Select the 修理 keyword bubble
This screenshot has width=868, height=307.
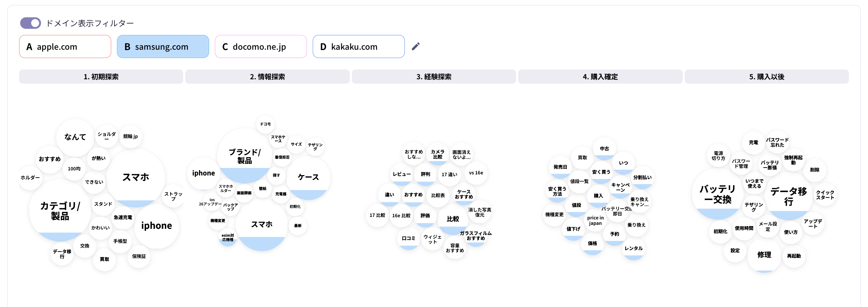[x=764, y=255]
